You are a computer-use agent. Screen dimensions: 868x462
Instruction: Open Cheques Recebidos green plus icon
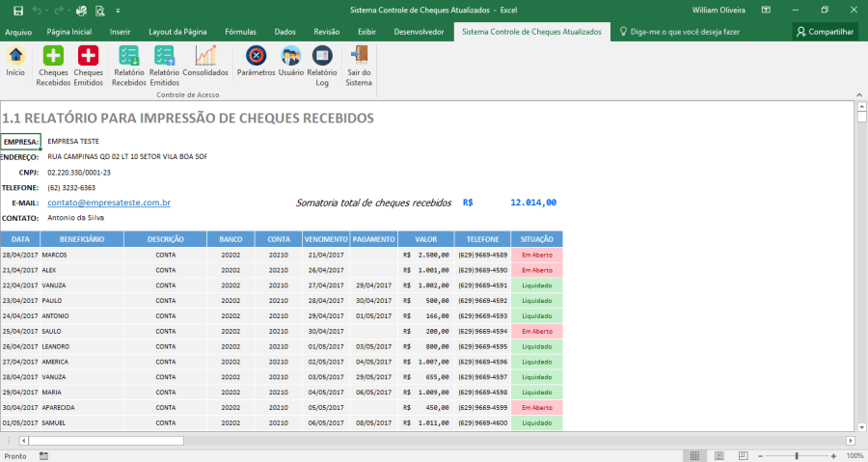click(x=53, y=56)
